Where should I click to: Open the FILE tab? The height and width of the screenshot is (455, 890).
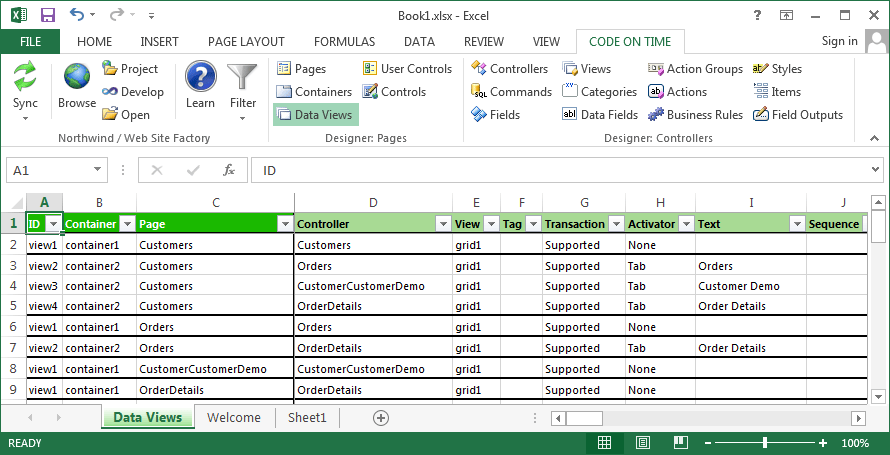pyautogui.click(x=30, y=41)
